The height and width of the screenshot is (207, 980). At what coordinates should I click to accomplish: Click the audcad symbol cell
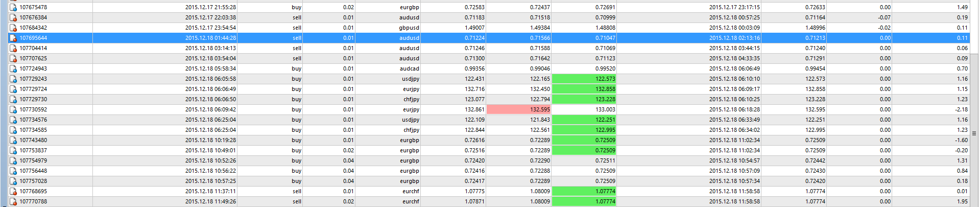tap(410, 68)
